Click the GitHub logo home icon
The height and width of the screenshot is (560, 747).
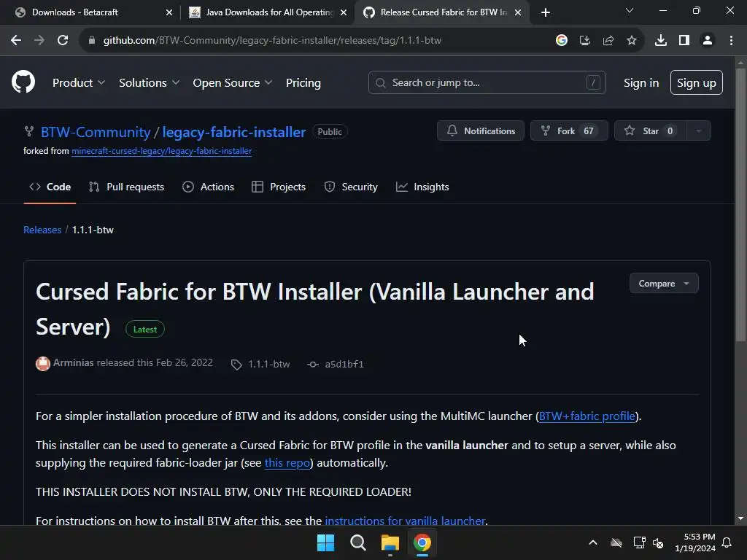click(x=23, y=82)
